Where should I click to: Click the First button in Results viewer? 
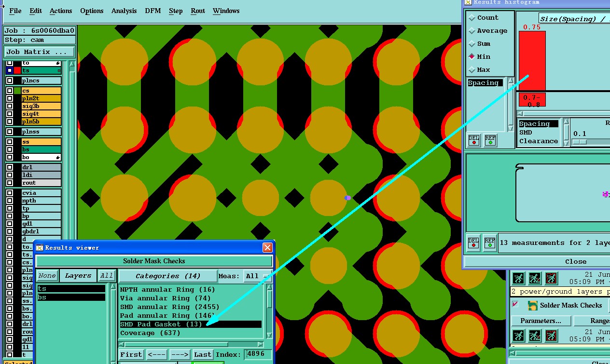(x=131, y=354)
